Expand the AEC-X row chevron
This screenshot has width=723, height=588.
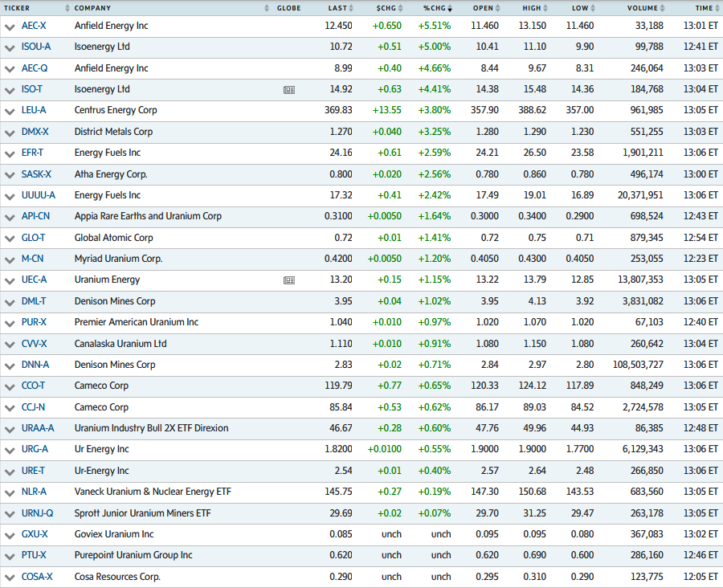pyautogui.click(x=10, y=27)
